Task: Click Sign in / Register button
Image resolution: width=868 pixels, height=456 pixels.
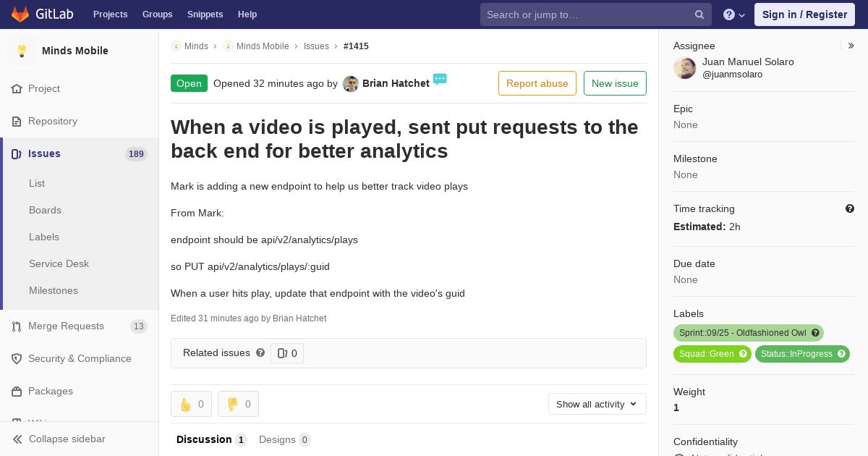Action: [804, 14]
